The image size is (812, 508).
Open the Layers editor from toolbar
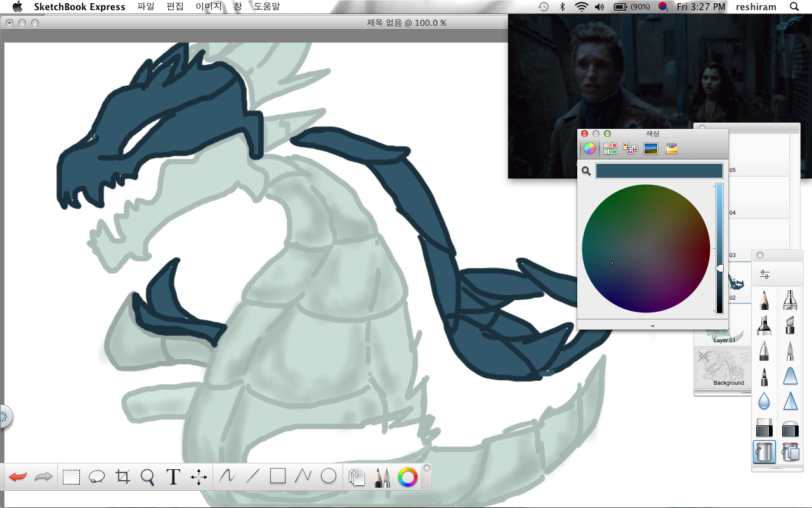pos(357,478)
